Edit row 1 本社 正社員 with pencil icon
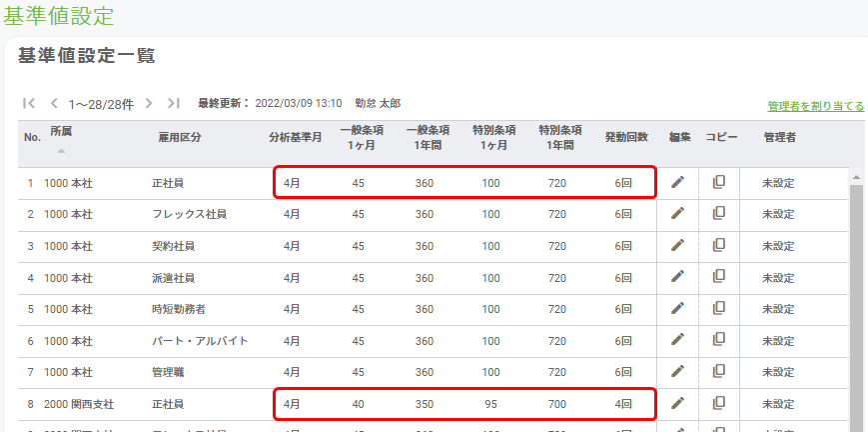Screen dimensions: 868x432 click(677, 182)
